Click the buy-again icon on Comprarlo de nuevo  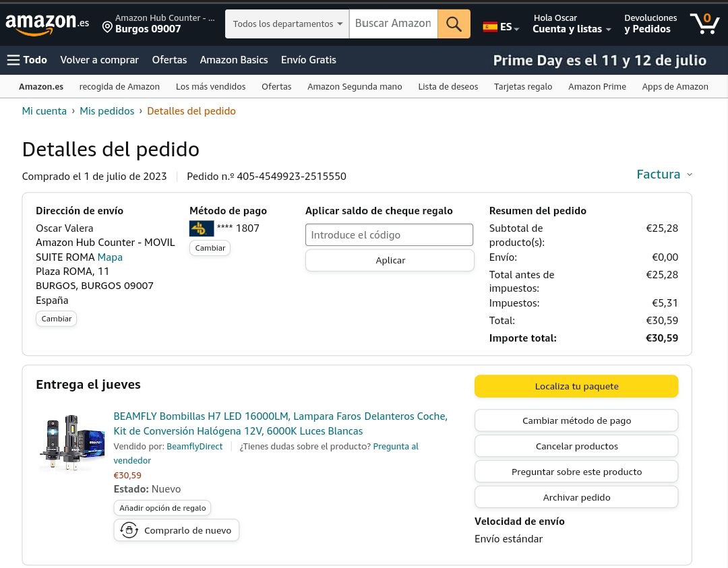[129, 530]
